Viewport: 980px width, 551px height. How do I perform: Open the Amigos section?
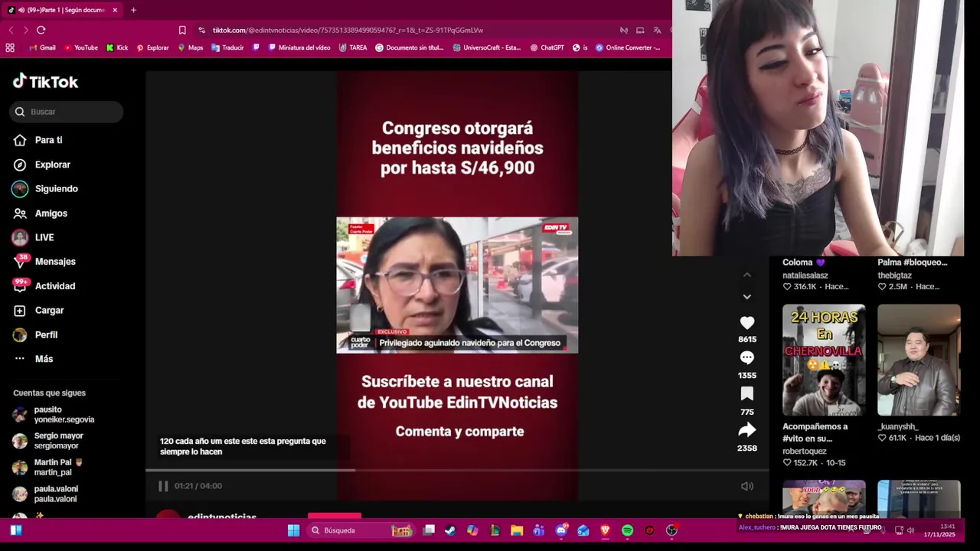[41, 214]
